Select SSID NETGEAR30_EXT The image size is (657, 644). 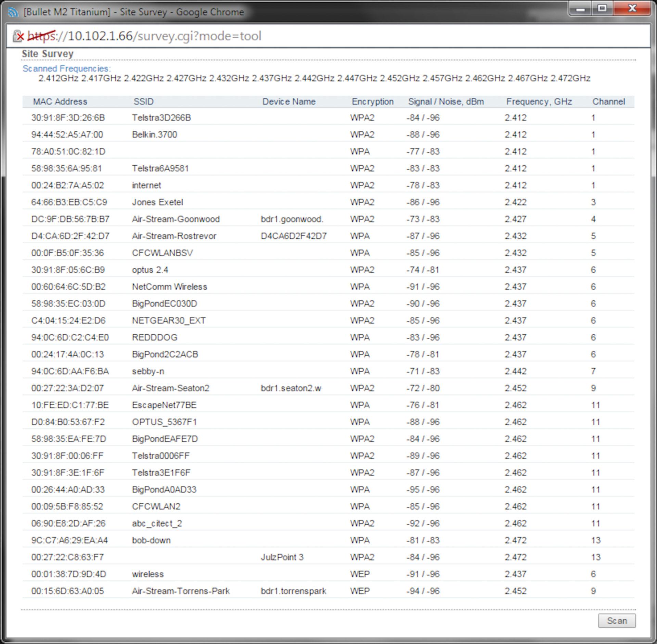tap(169, 320)
